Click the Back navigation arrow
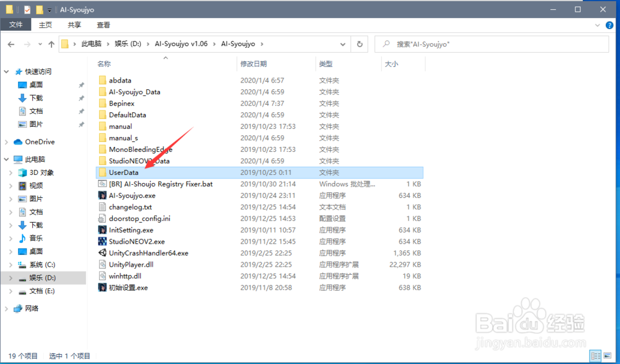 click(11, 43)
